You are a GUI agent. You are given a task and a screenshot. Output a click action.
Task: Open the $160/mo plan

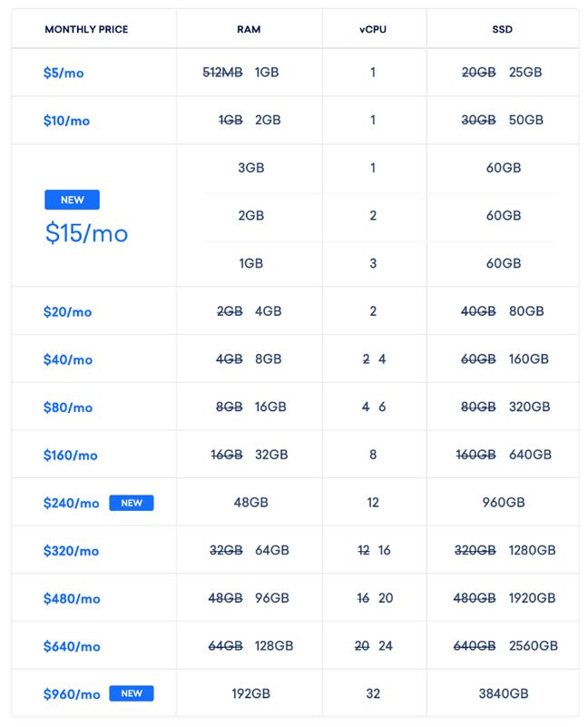point(71,455)
